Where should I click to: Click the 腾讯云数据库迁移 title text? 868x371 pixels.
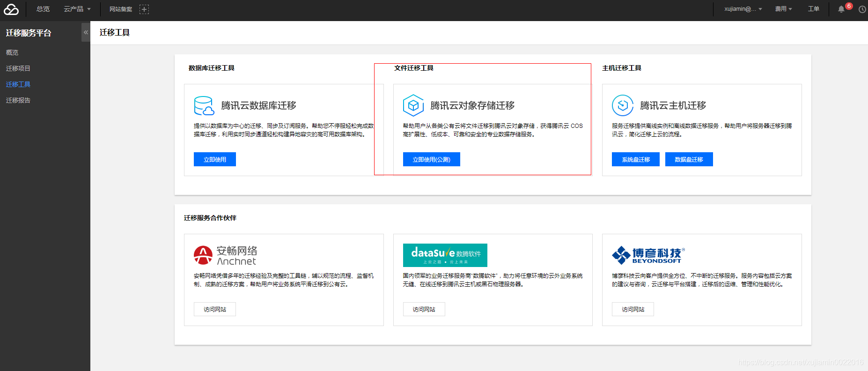(x=259, y=105)
